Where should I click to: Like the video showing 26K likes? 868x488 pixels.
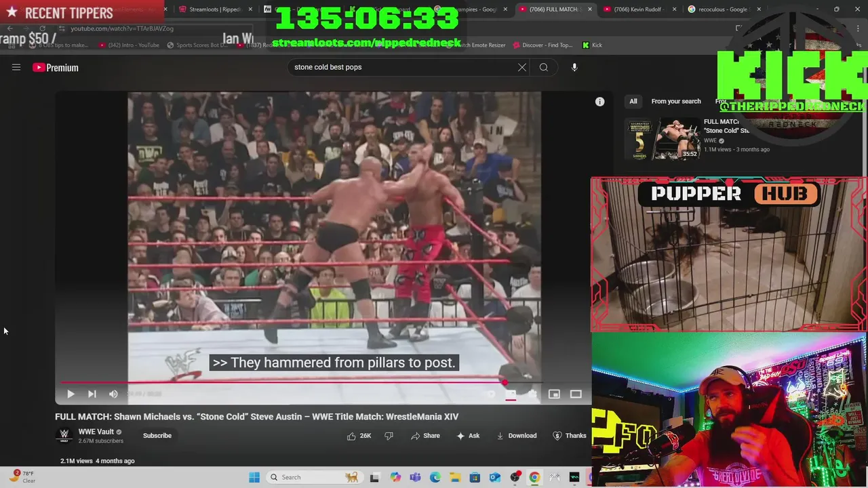359,436
